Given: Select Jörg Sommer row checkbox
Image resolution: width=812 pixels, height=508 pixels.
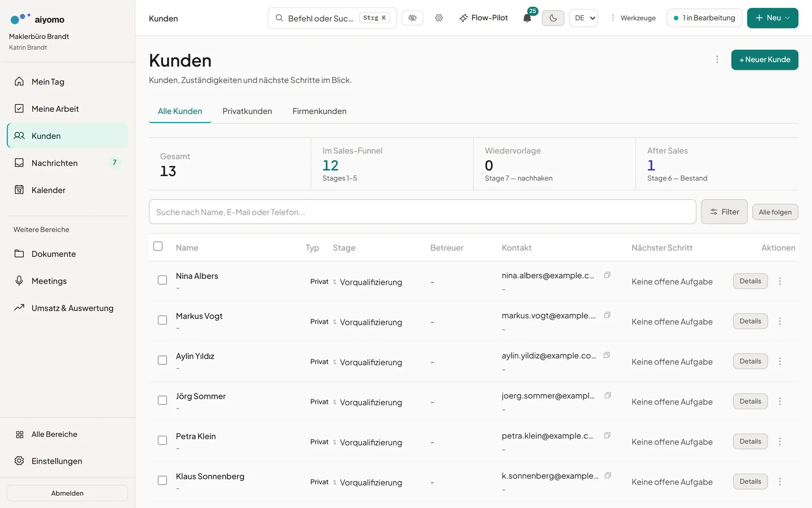Looking at the screenshot, I should pos(162,400).
